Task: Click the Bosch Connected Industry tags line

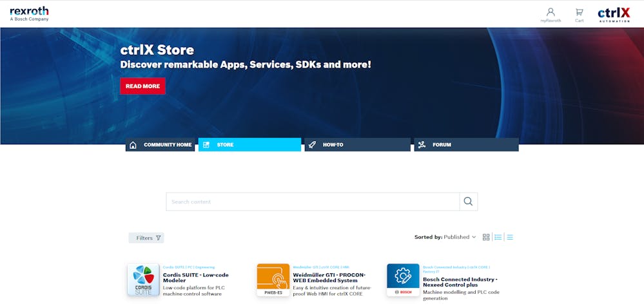Action: point(456,269)
